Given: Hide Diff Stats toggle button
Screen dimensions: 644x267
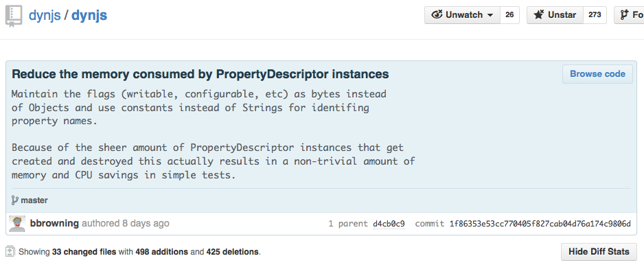Looking at the screenshot, I should pyautogui.click(x=599, y=252).
